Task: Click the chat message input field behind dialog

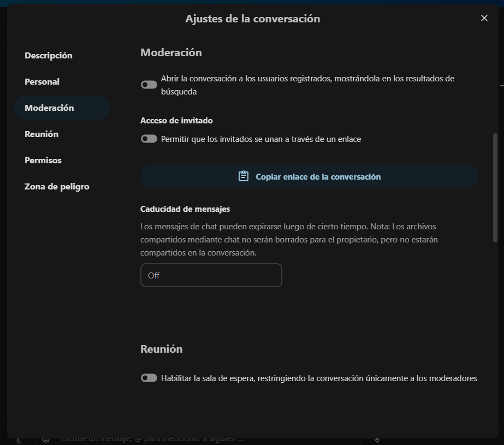Action: coord(198,440)
